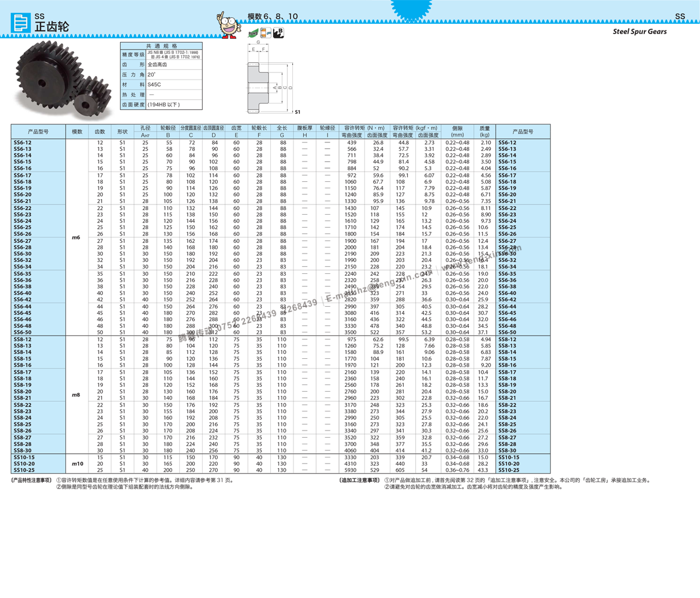Image resolution: width=700 pixels, height=598 pixels.
Task: Select the 压力角 specification row label
Action: (x=133, y=75)
